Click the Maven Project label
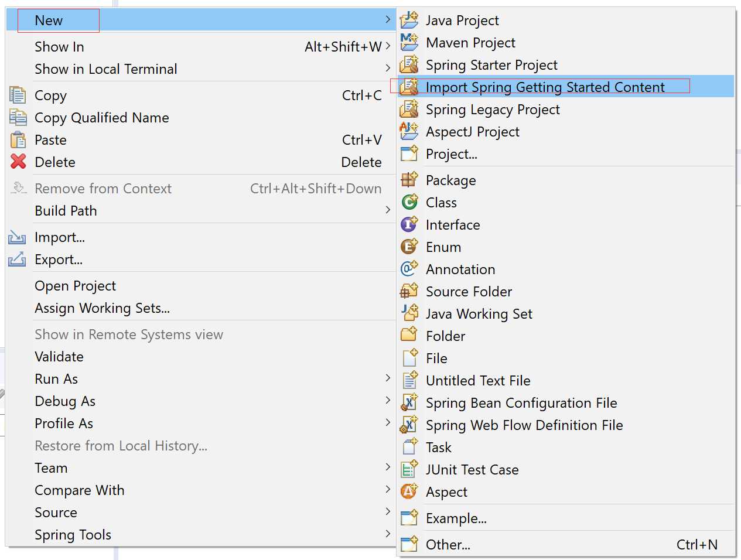Screen dimensions: 741x560 470,43
